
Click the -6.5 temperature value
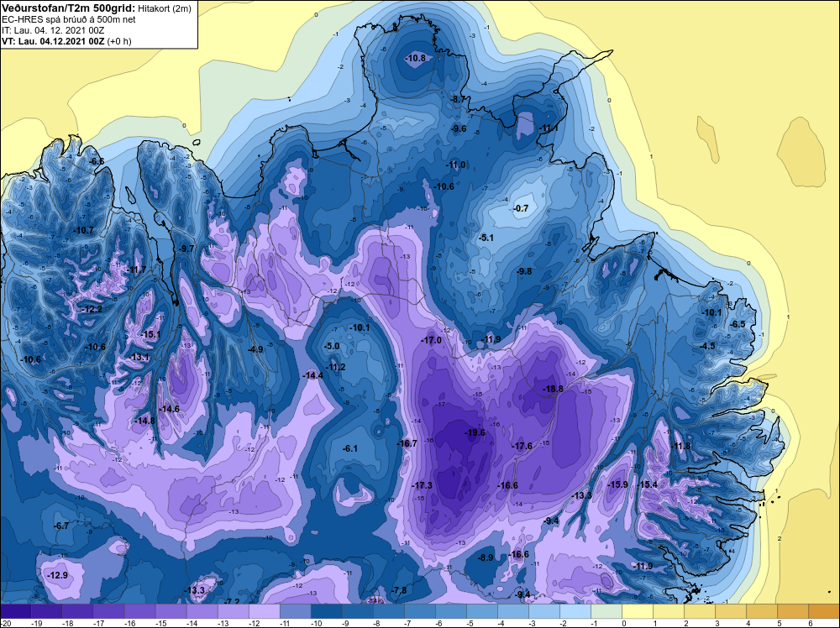(738, 324)
